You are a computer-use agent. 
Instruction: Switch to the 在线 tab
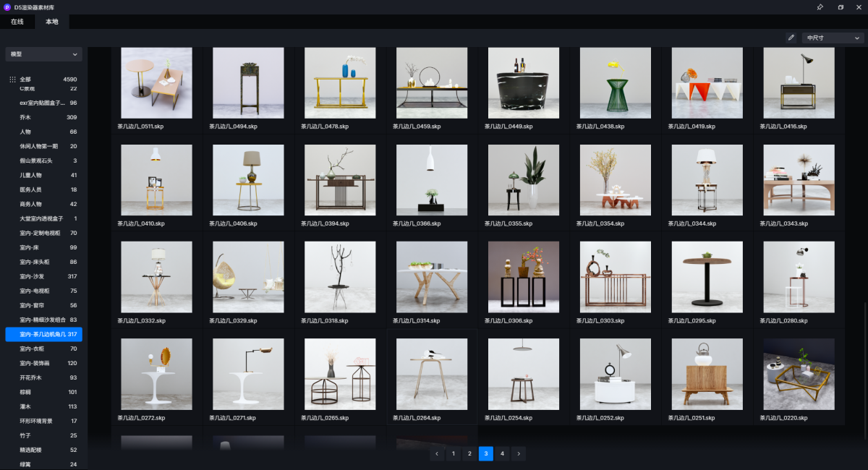(x=17, y=22)
